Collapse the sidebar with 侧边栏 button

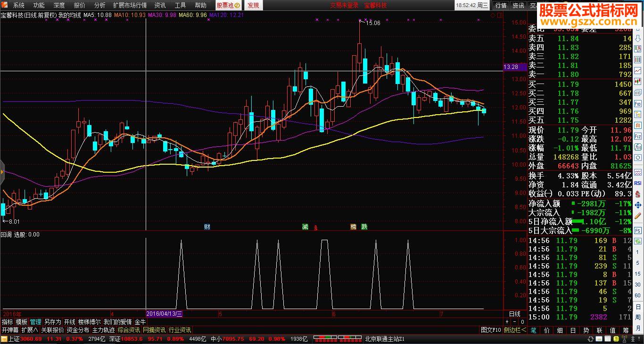tap(515, 330)
